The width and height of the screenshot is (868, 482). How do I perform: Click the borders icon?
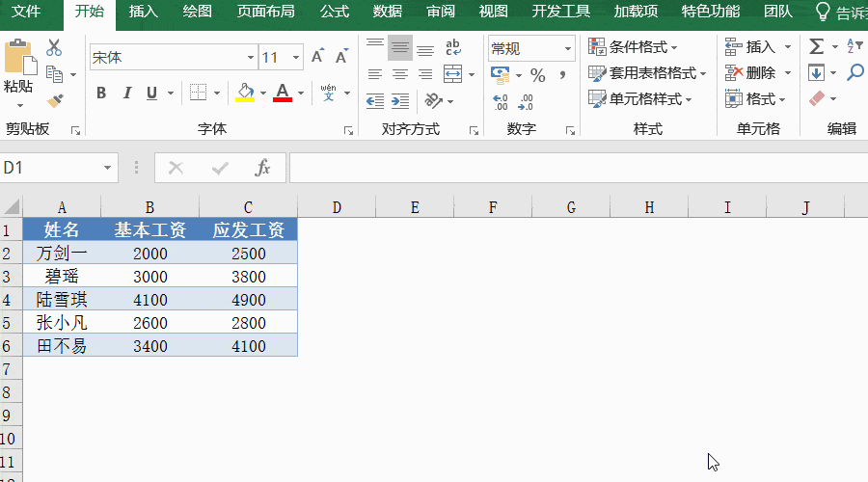(x=198, y=93)
